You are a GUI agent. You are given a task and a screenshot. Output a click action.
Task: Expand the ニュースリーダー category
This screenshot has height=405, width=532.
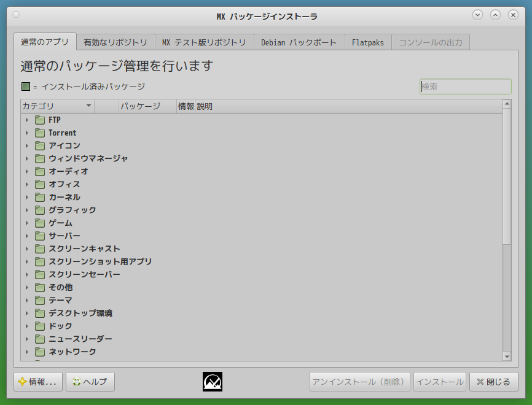coord(27,339)
